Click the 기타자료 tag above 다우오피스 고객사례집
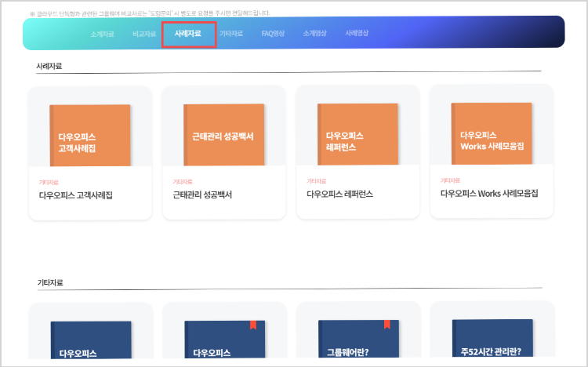This screenshot has width=588, height=367. click(49, 183)
